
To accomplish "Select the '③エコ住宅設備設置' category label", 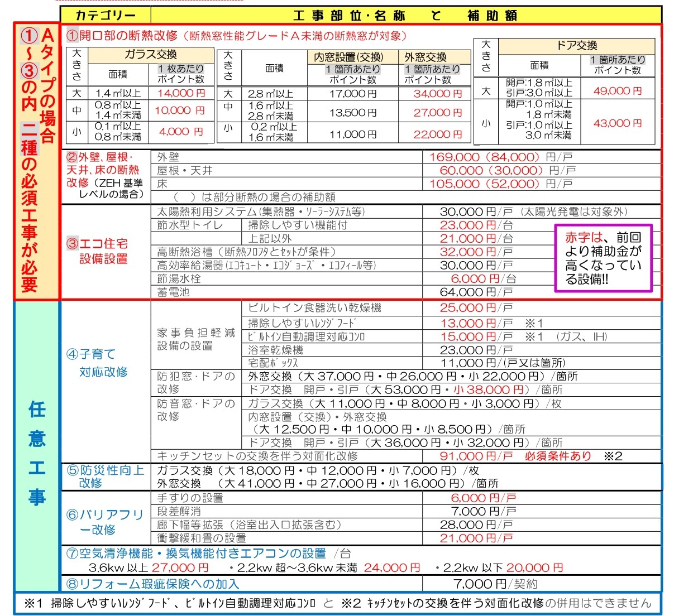I will (98, 251).
